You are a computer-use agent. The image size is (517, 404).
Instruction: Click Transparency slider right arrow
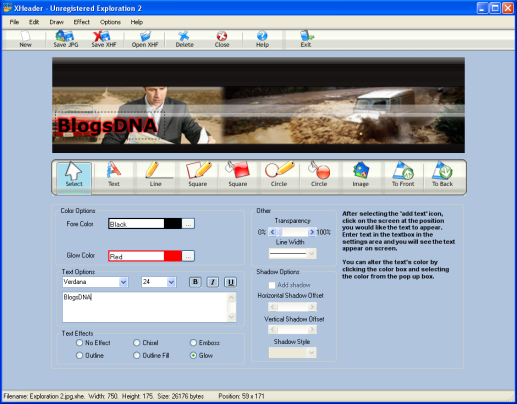[312, 232]
